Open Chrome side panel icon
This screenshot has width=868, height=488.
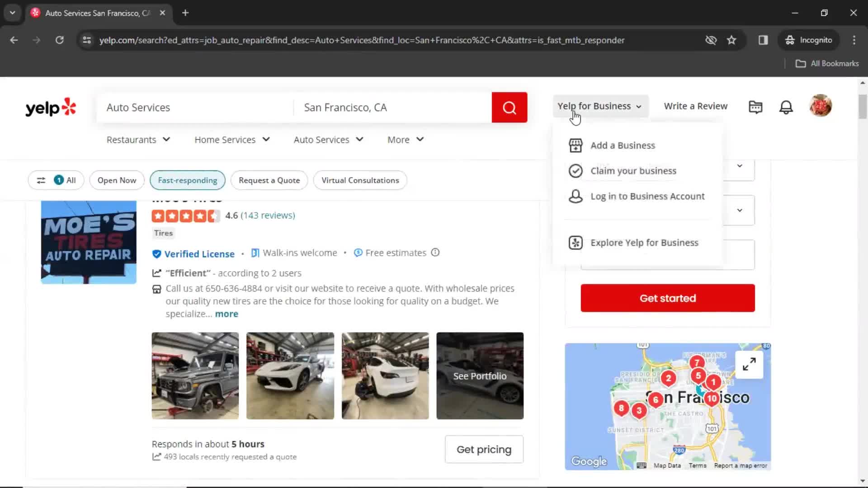pyautogui.click(x=763, y=40)
